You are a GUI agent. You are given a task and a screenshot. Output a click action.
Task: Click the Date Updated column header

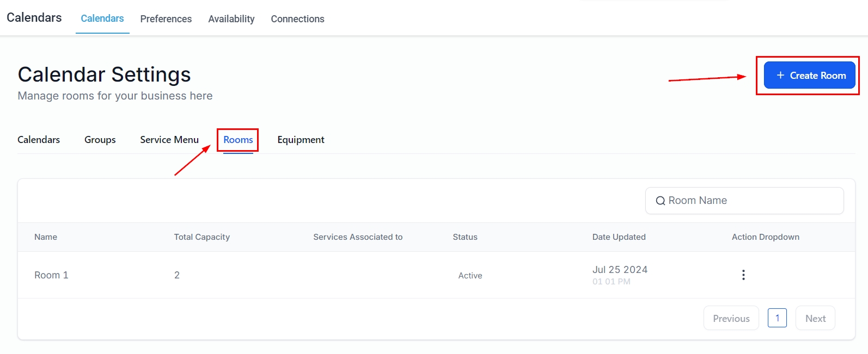(619, 237)
